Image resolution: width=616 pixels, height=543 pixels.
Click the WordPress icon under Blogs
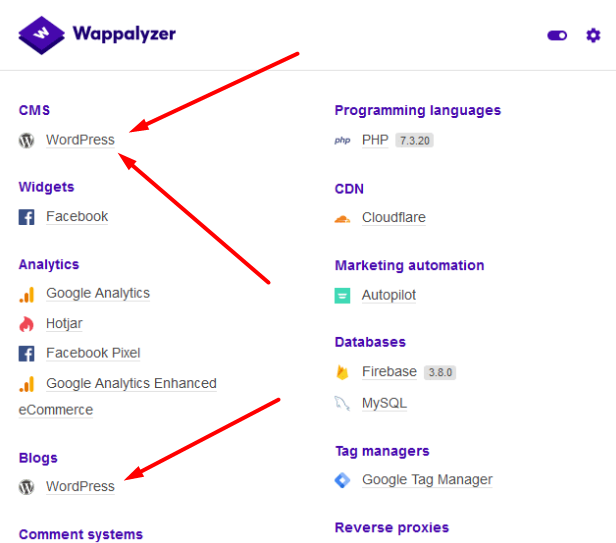click(26, 487)
